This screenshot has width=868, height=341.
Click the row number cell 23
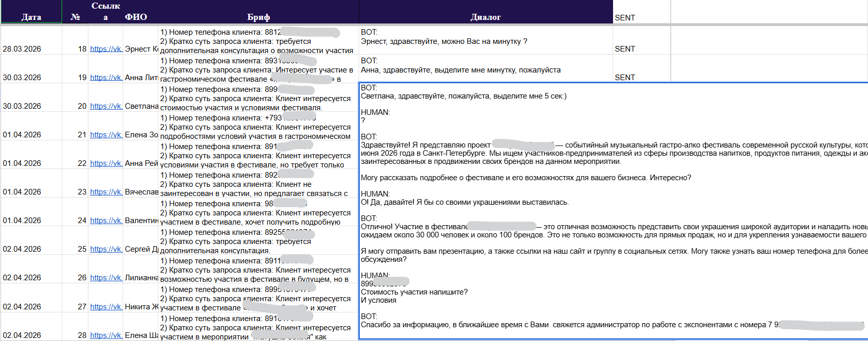(x=75, y=183)
